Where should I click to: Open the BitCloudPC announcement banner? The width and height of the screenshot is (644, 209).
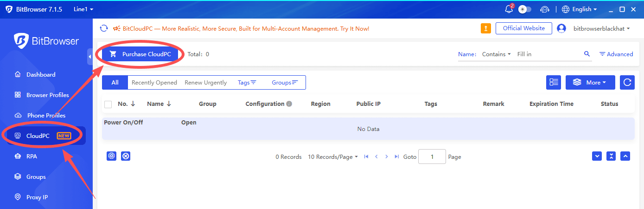coord(246,28)
